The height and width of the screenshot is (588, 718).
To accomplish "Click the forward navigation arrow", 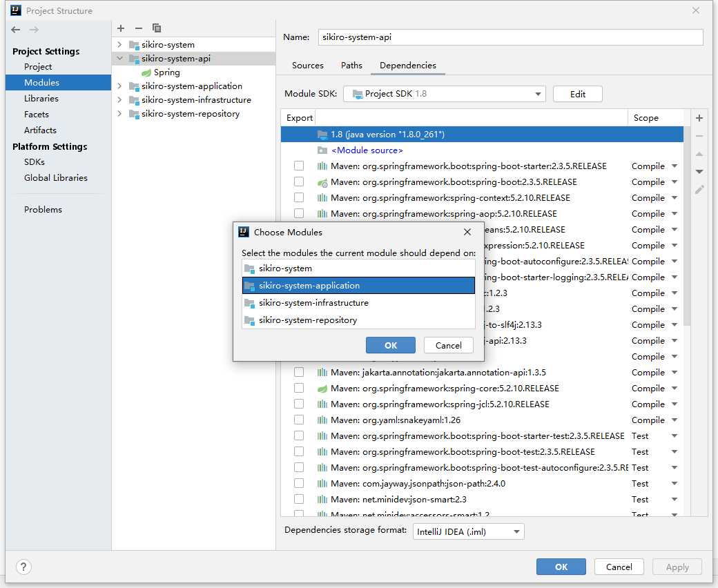I will pyautogui.click(x=34, y=30).
